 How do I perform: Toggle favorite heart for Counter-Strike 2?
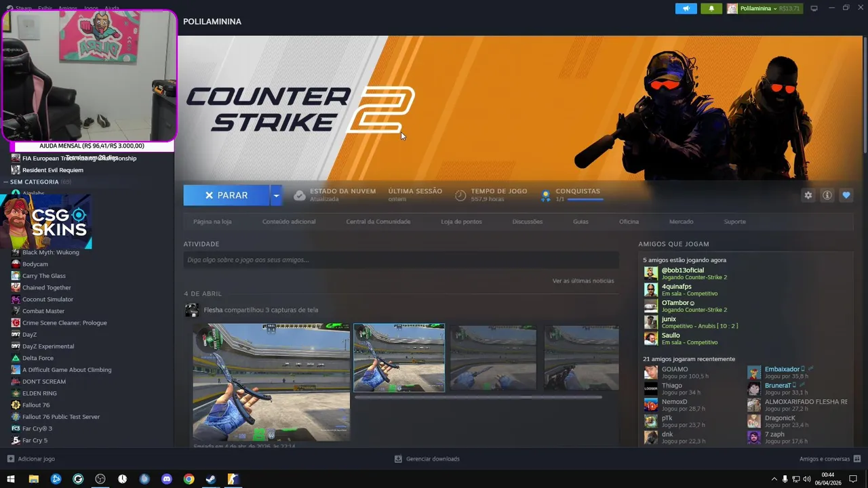tap(846, 195)
